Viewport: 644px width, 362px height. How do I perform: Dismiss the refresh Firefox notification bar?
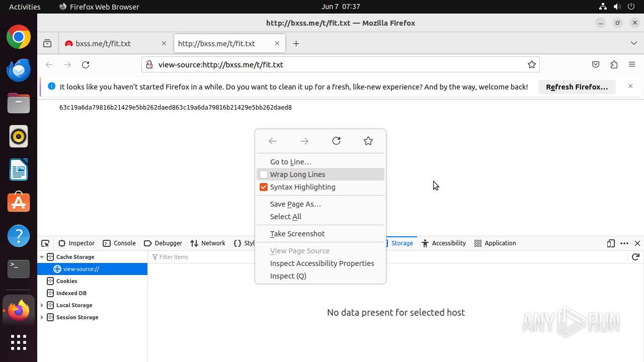(630, 86)
